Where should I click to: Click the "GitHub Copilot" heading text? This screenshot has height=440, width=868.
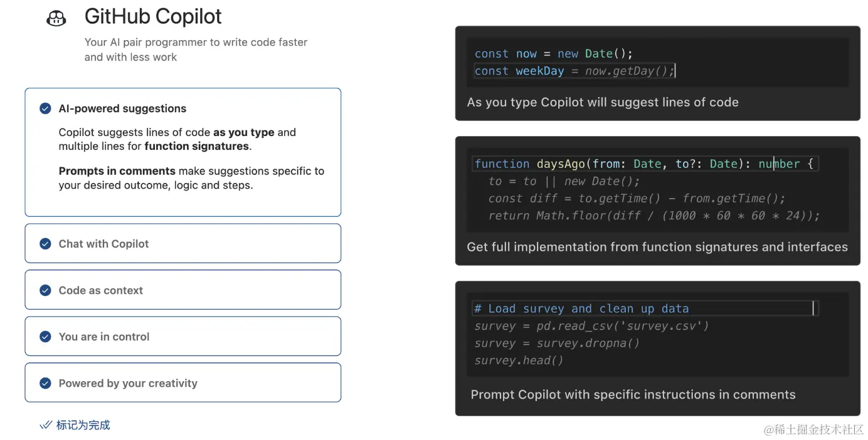(152, 16)
